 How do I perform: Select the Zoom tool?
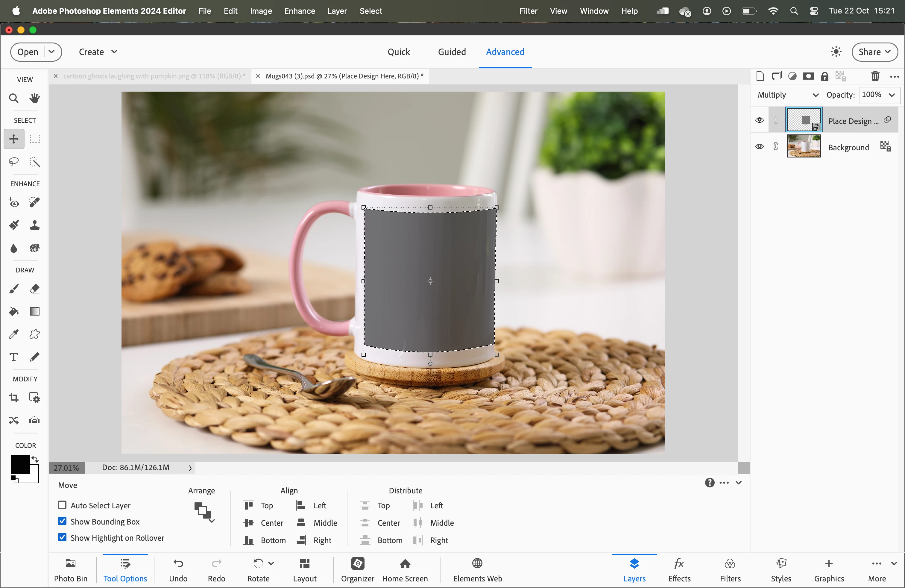coord(14,98)
